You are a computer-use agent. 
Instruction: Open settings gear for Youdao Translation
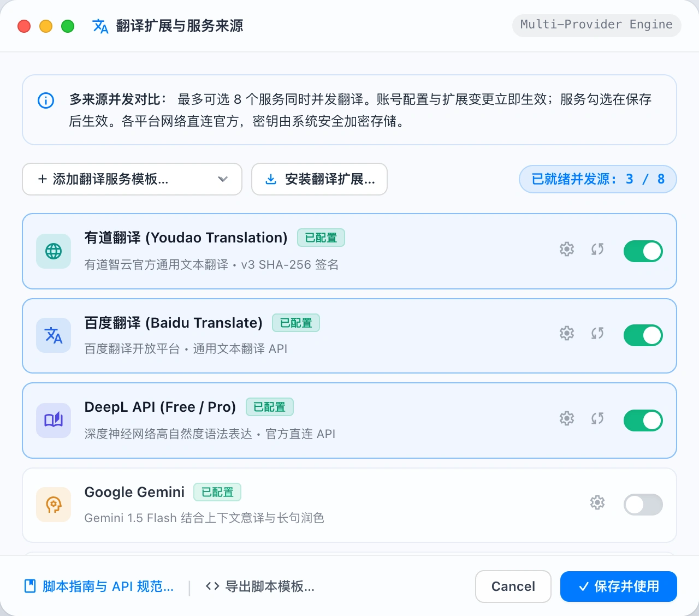567,249
